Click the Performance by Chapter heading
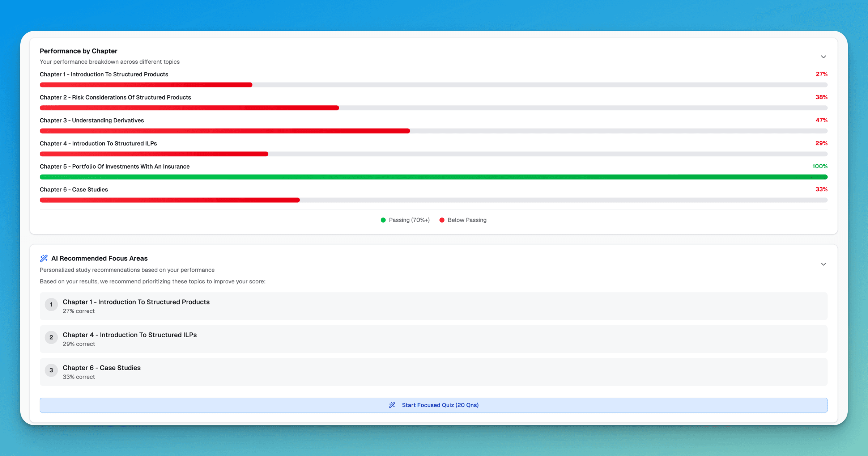Viewport: 868px width, 456px height. [x=78, y=51]
